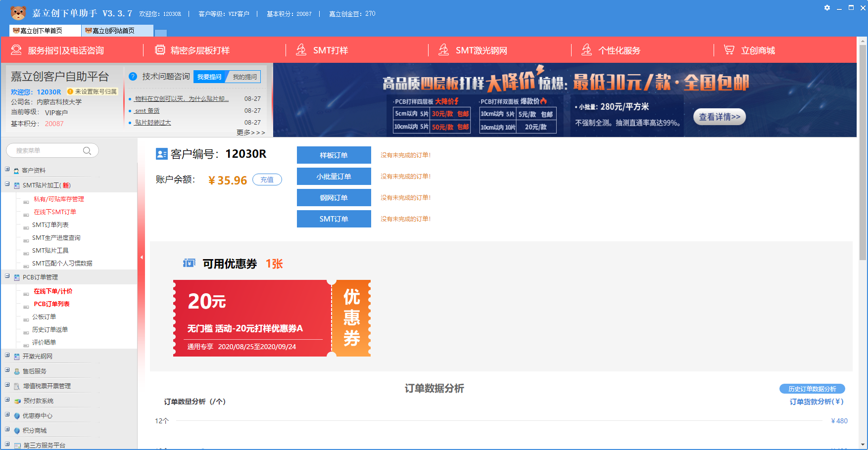Click the right vertical scrollbar
Screen dimensions: 868x450
863,153
